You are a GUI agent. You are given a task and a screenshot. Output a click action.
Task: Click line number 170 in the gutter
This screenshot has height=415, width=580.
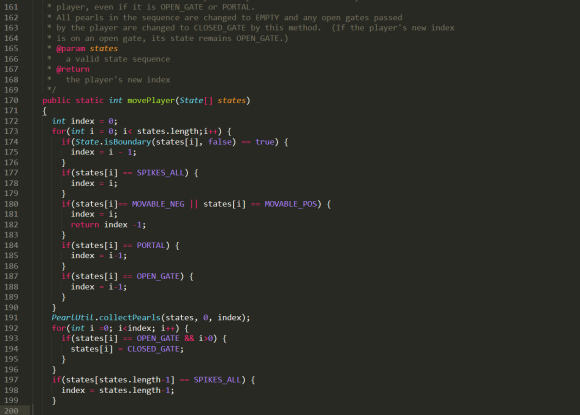click(11, 100)
